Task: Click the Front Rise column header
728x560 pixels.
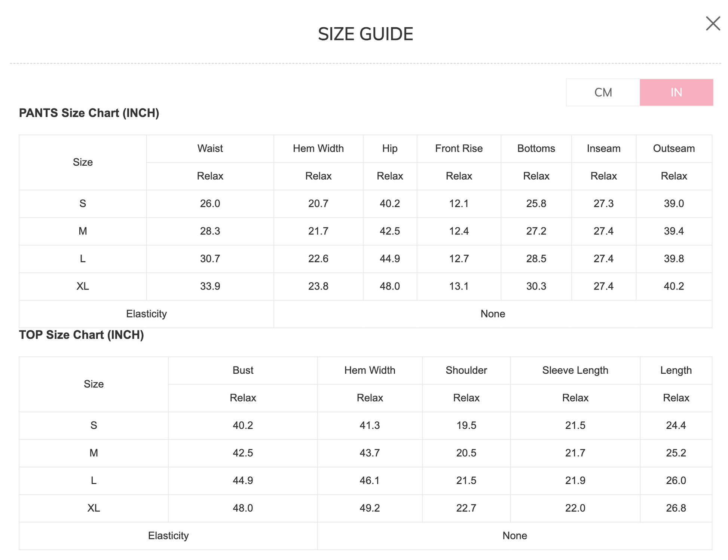Action: (459, 149)
